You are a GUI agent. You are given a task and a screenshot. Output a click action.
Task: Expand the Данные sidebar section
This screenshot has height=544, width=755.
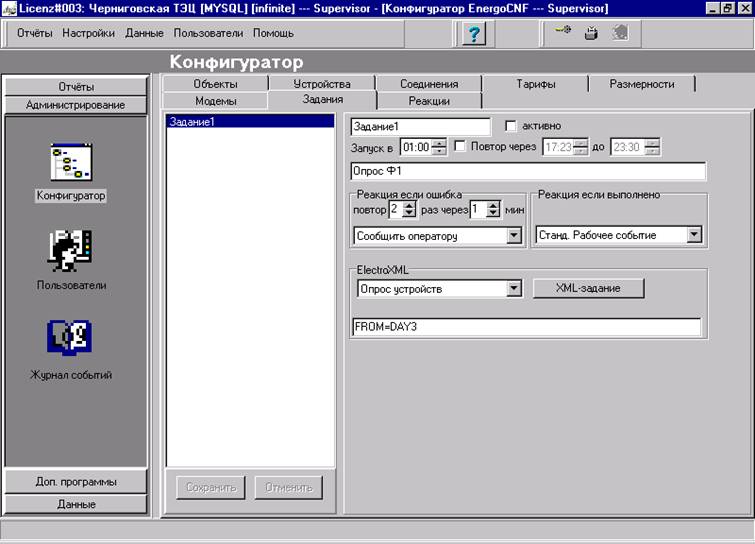point(76,504)
